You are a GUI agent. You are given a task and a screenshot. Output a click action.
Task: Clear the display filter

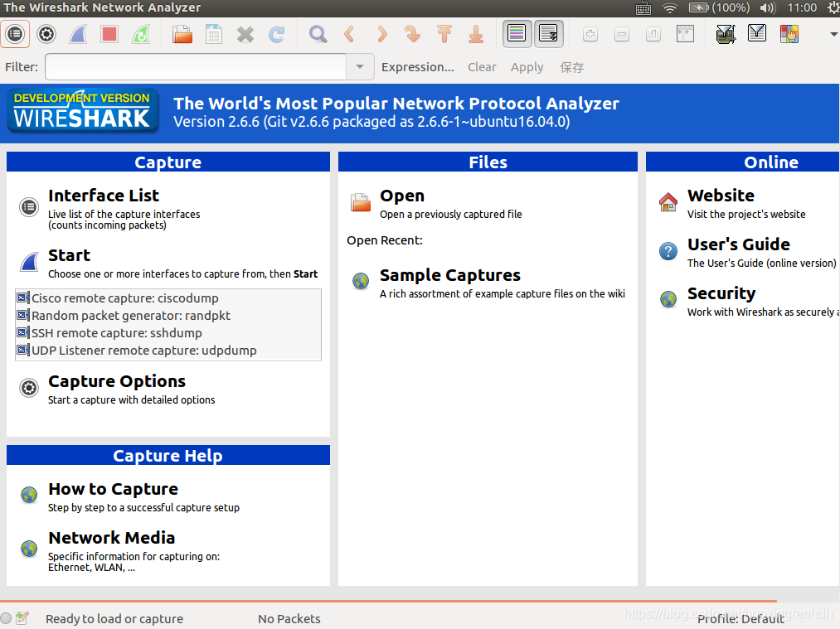point(482,67)
